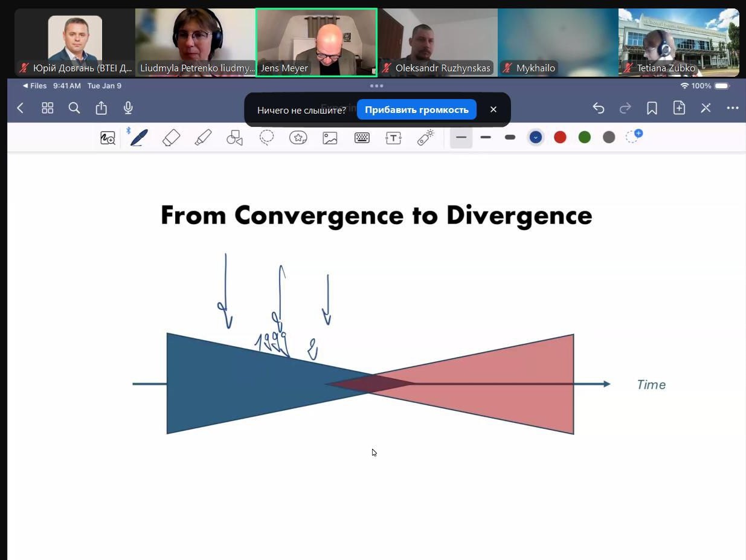The width and height of the screenshot is (746, 560).
Task: Click the Прибавить громкость button
Action: click(416, 109)
